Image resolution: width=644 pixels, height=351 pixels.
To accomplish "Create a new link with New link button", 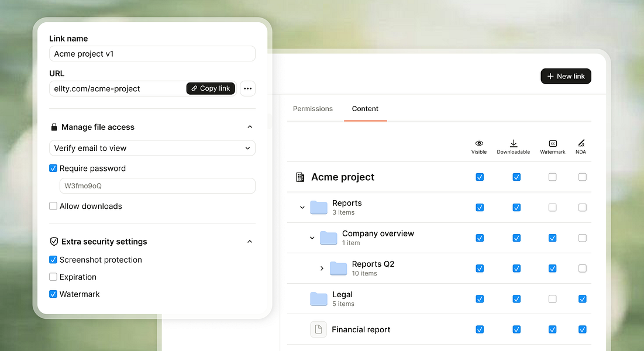I will pyautogui.click(x=566, y=76).
